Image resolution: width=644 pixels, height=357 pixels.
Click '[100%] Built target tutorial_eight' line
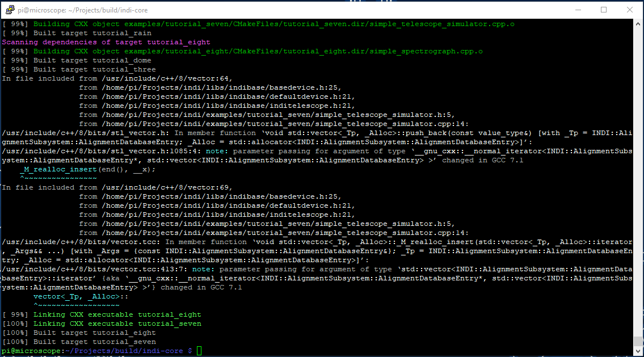(79, 333)
